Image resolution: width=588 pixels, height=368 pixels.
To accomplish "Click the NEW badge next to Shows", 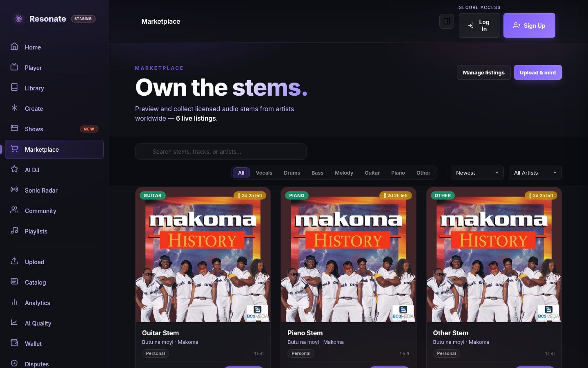I will [89, 129].
